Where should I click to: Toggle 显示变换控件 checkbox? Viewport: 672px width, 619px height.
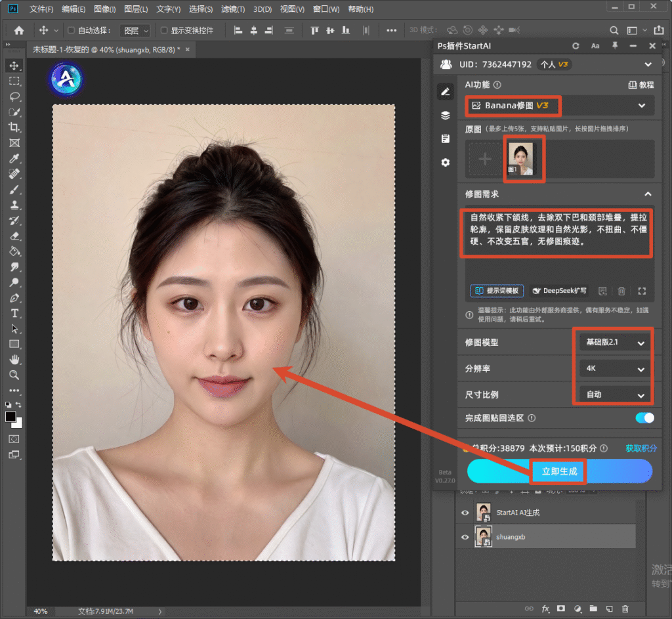pyautogui.click(x=163, y=30)
